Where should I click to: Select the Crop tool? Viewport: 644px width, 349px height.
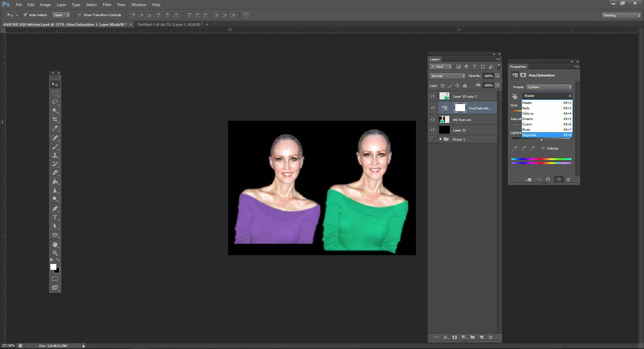[55, 119]
